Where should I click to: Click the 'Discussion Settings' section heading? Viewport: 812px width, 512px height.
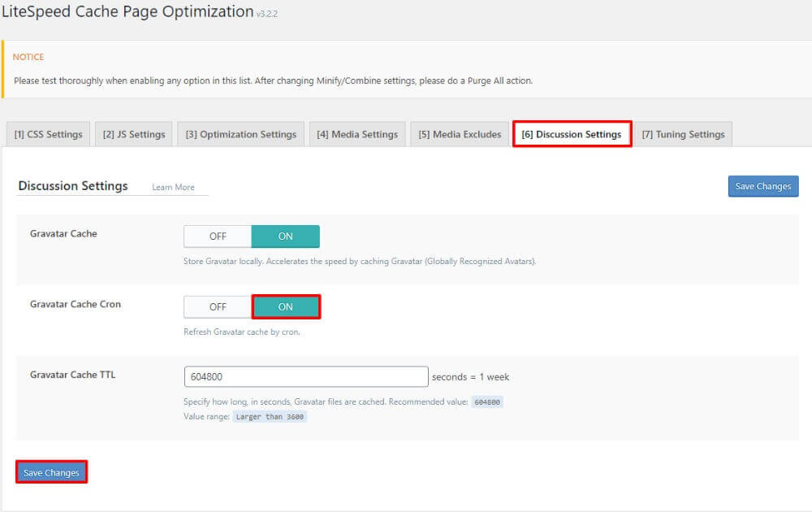73,186
